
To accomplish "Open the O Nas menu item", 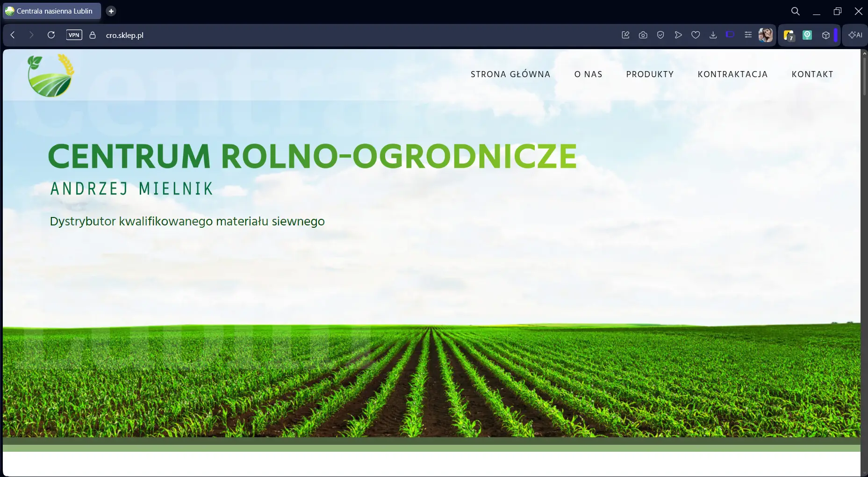I will point(588,74).
